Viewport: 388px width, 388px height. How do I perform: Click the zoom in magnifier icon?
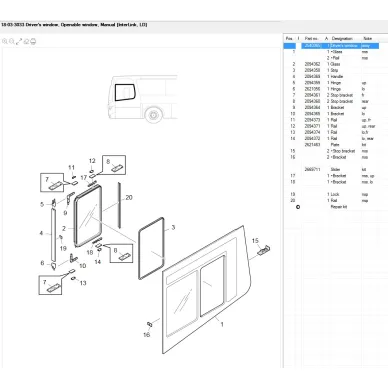point(5,41)
